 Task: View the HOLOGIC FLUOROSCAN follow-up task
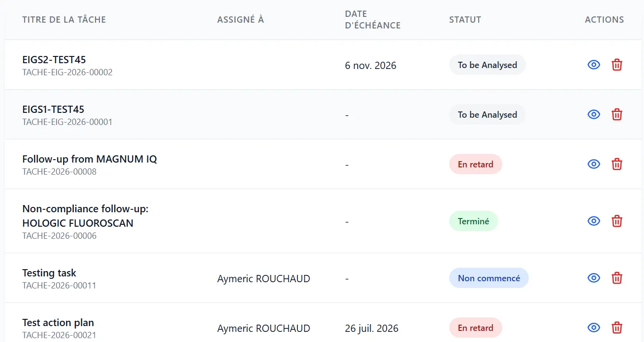(594, 221)
